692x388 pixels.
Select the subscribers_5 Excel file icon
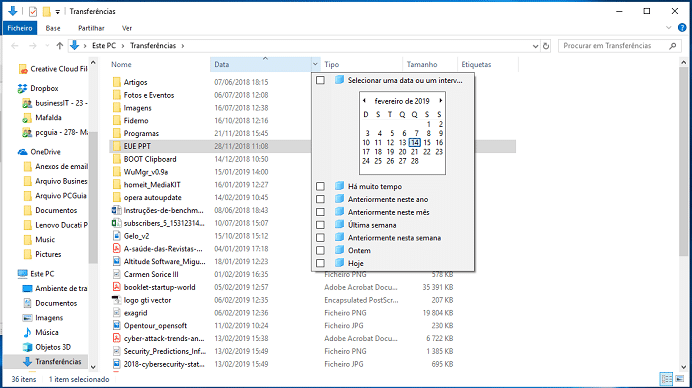point(117,223)
